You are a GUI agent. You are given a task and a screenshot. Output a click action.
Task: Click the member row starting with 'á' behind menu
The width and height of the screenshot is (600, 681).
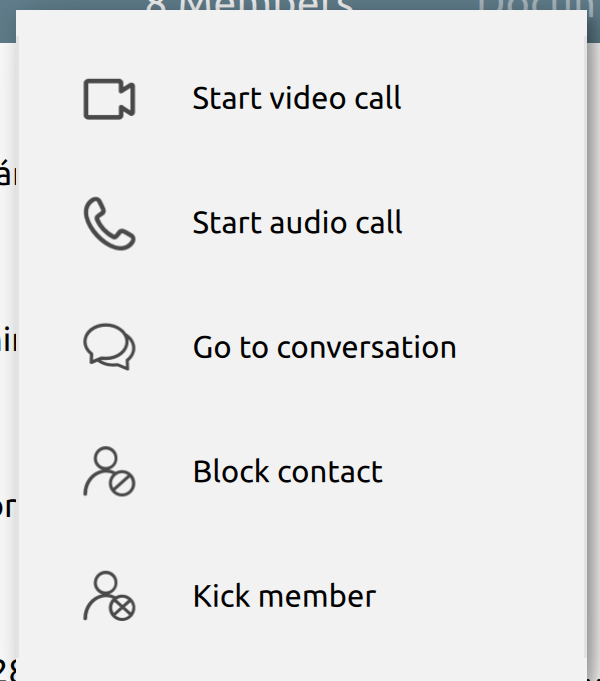click(8, 174)
